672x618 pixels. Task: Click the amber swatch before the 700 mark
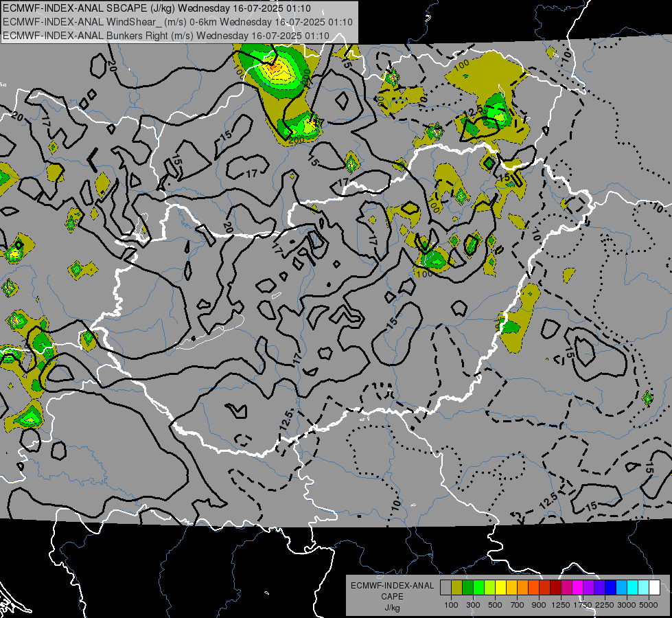click(511, 588)
